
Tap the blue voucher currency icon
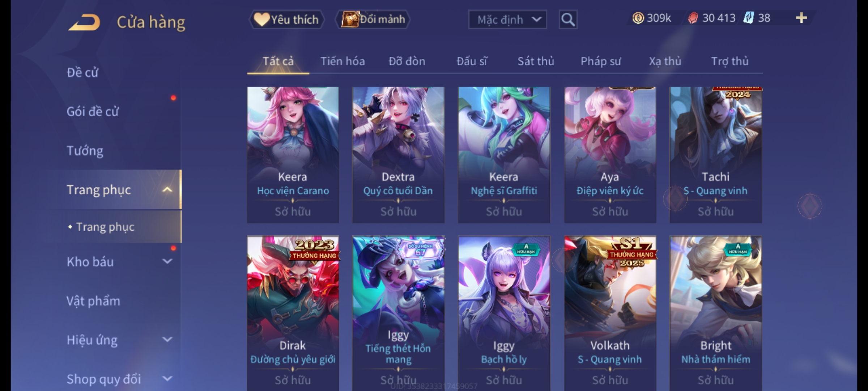coord(749,18)
